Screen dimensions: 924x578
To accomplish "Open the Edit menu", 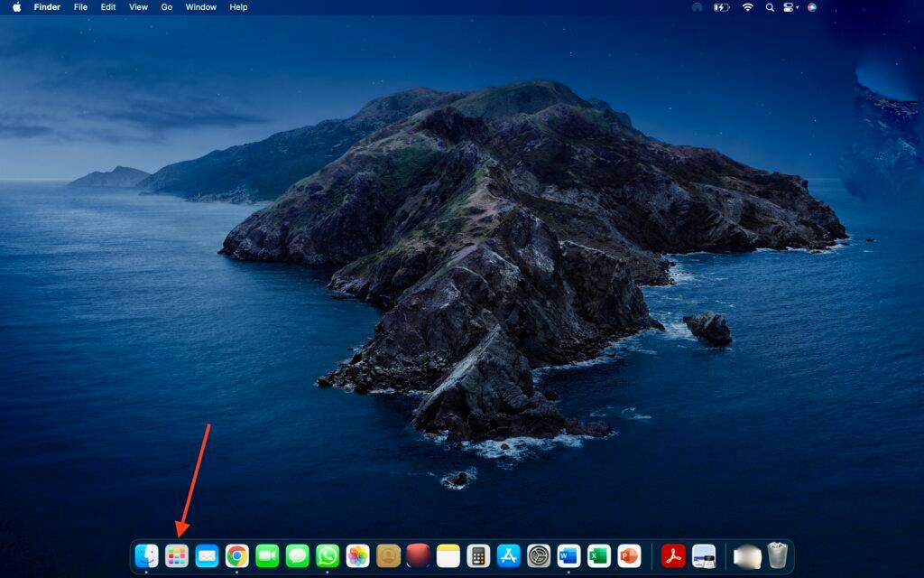I will [x=108, y=7].
